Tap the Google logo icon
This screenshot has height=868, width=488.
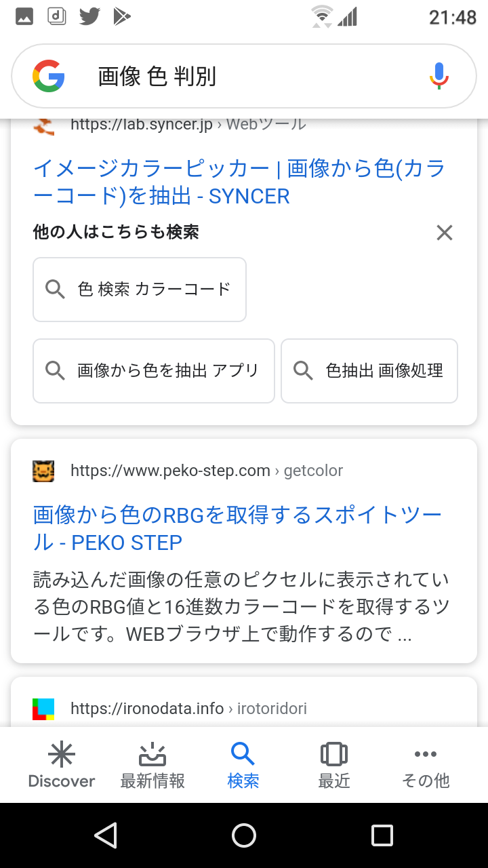pos(49,76)
